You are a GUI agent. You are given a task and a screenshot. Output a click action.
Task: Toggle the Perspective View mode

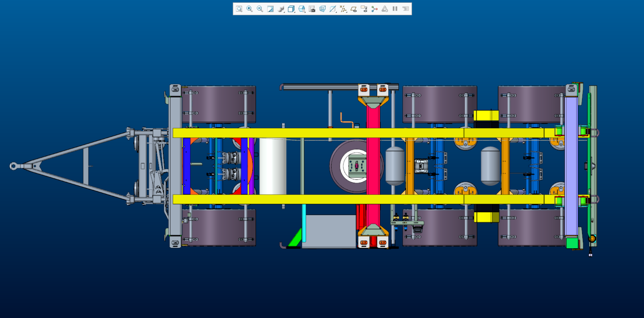click(322, 9)
